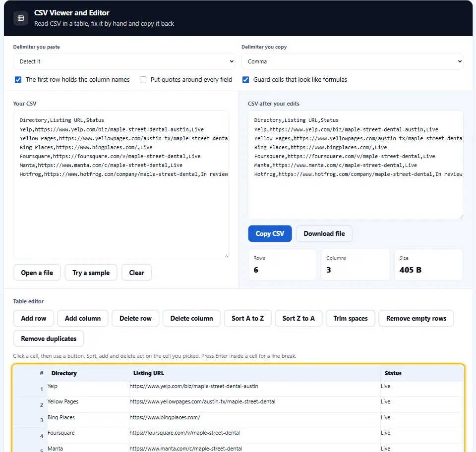Focus the 'Your CSV' input text area
Screen dimensions: 476x452
(x=121, y=184)
